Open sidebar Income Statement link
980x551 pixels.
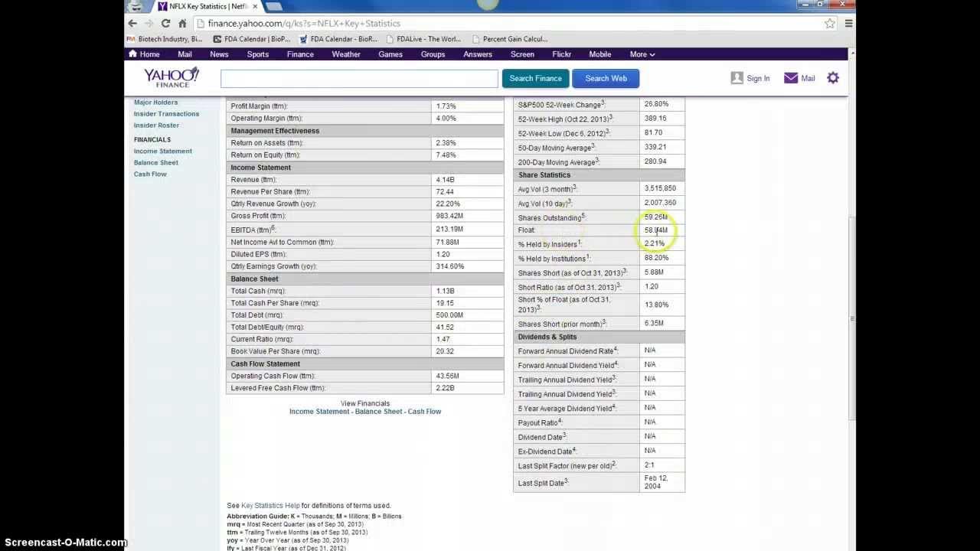tap(163, 151)
